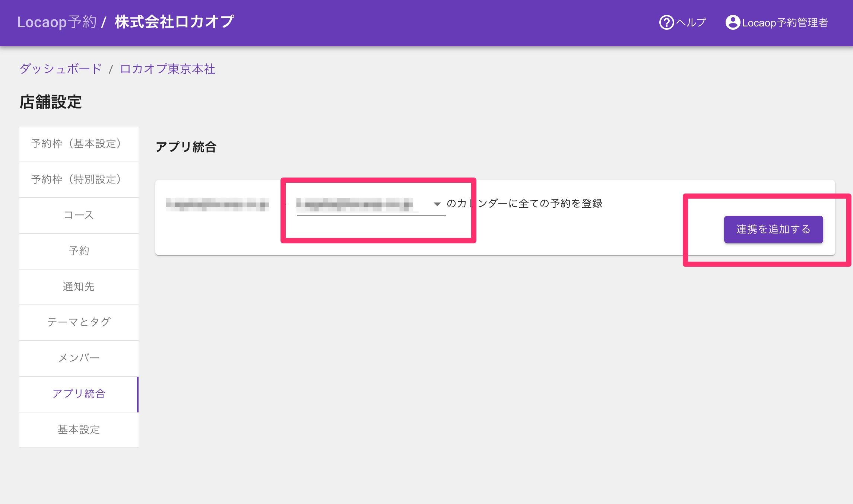Screen dimensions: 853x504
Task: Open the calendar selection dropdown arrow
Action: (437, 204)
